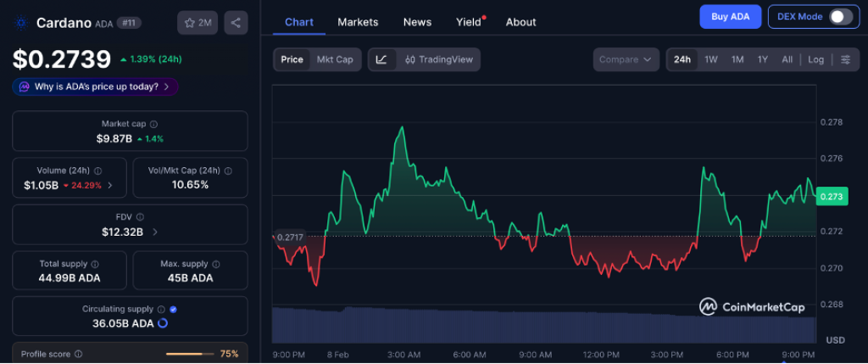The image size is (868, 364).
Task: Open the Markets tab
Action: click(358, 22)
